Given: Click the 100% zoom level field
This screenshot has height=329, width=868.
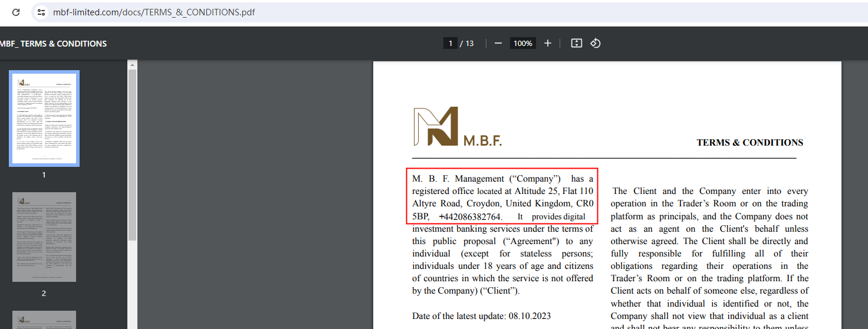Looking at the screenshot, I should click(522, 43).
